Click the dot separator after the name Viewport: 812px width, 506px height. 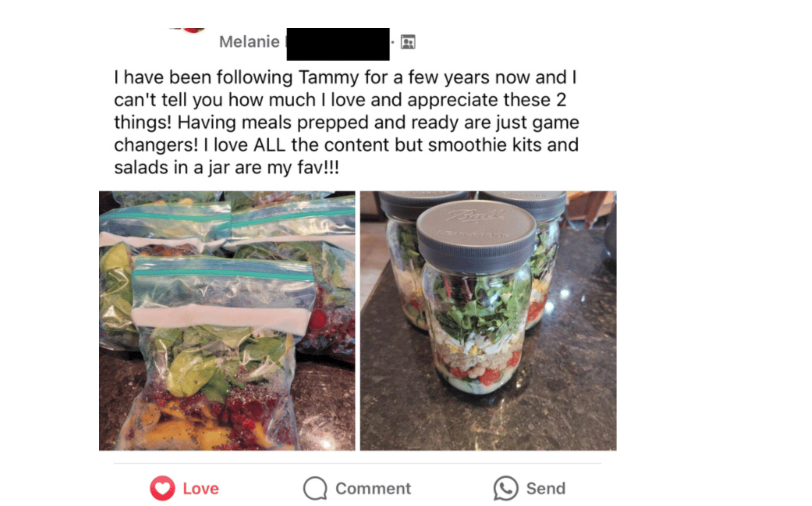coord(393,42)
